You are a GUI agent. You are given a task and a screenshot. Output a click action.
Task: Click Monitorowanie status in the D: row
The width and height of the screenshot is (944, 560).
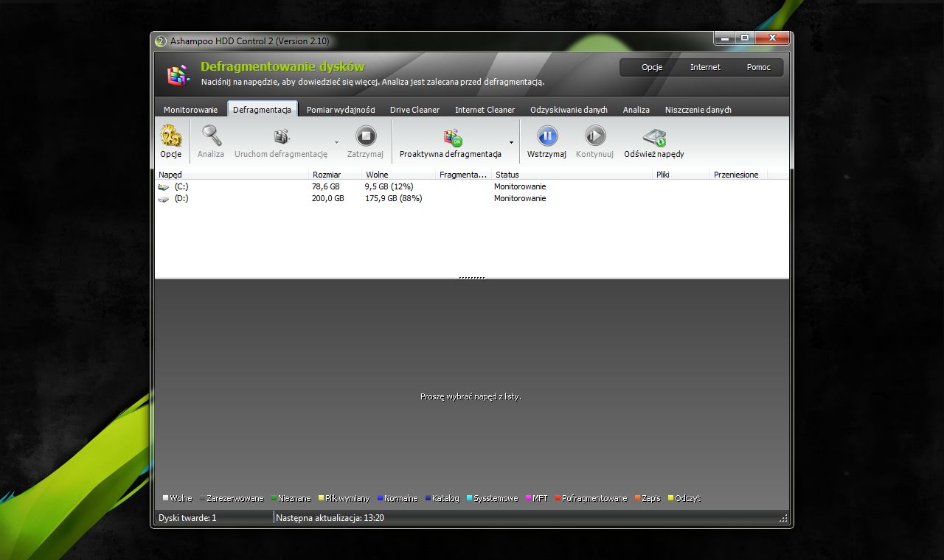point(520,199)
